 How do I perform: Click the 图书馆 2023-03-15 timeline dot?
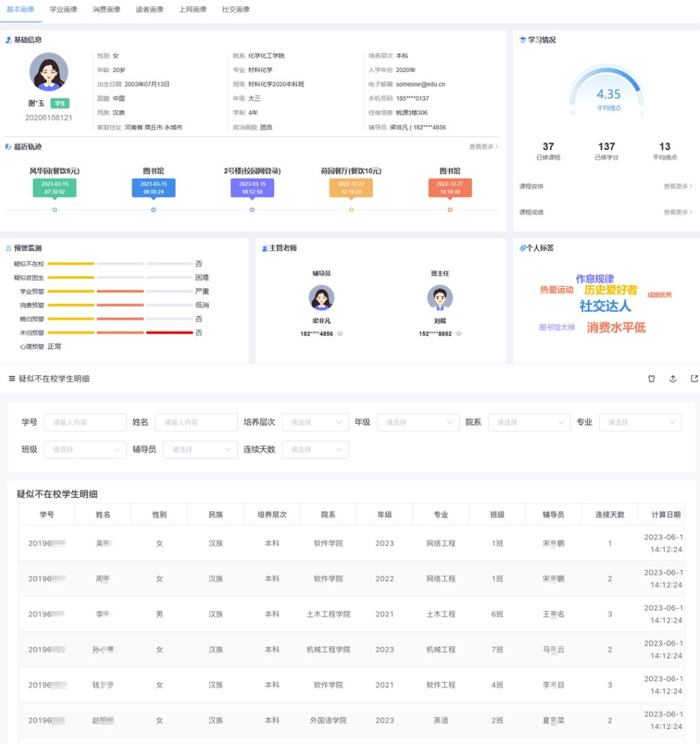point(153,210)
